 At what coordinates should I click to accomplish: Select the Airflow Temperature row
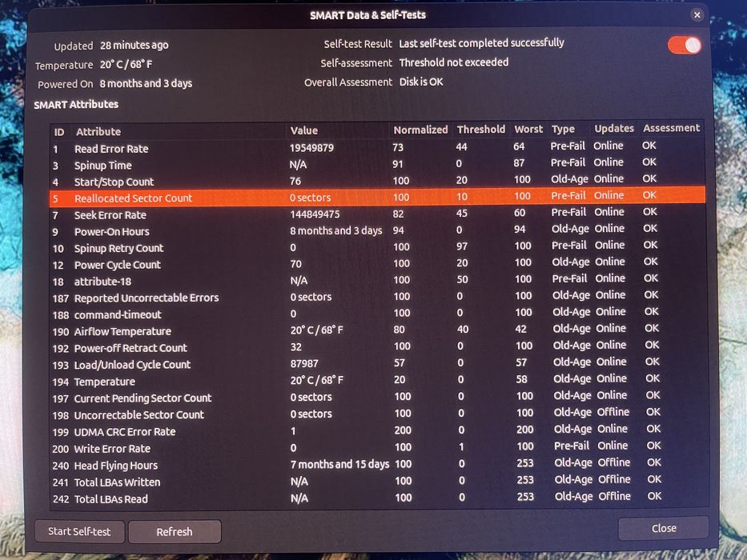377,330
